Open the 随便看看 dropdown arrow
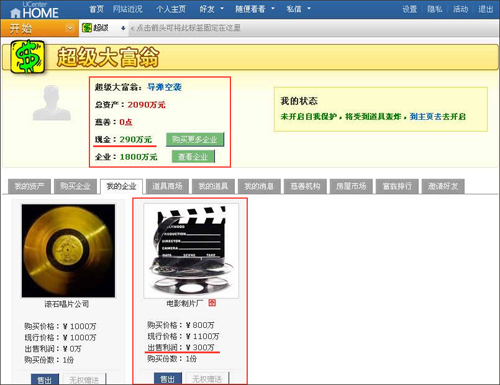Image resolution: width=500 pixels, height=385 pixels. point(273,9)
